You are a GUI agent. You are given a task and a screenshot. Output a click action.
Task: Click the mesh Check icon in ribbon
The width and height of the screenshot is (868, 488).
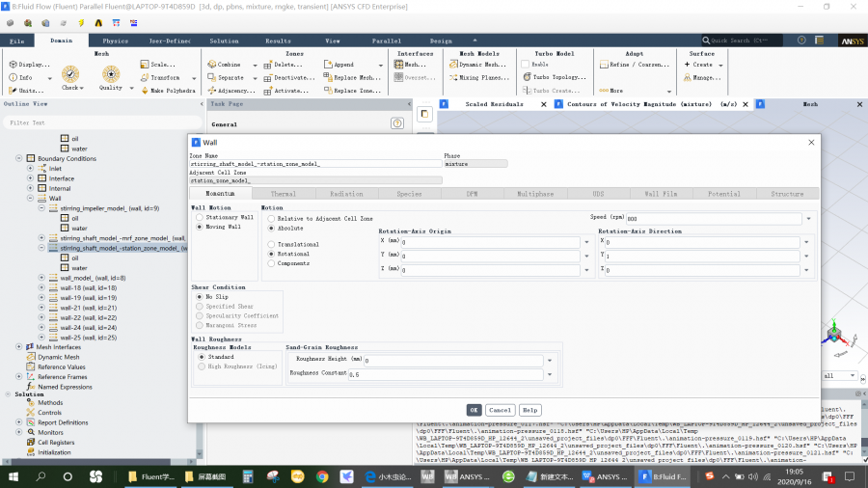(69, 75)
